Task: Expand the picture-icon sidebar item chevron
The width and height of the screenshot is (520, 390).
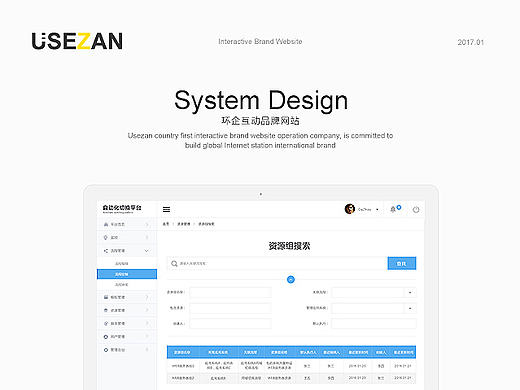Action: (x=147, y=297)
